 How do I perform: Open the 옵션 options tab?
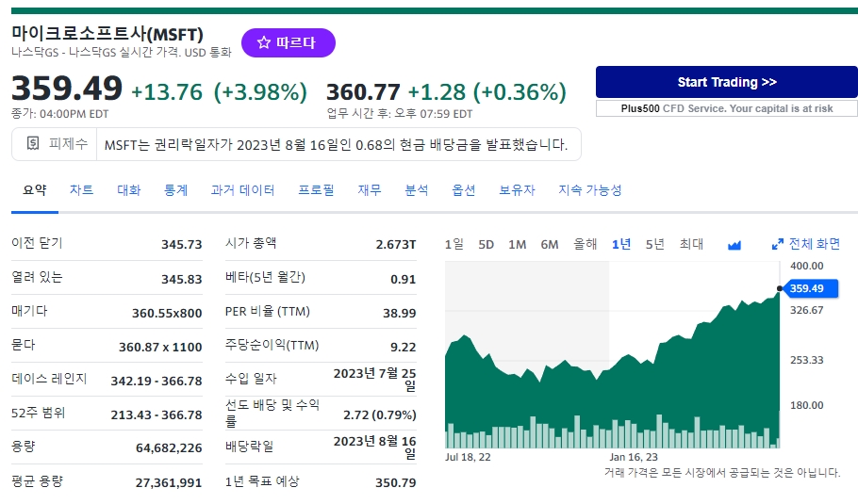[464, 190]
